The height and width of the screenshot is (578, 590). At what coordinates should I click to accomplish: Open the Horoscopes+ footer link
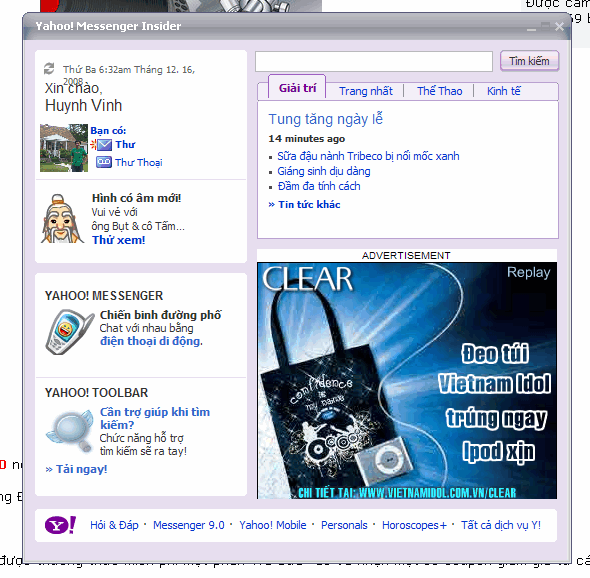pyautogui.click(x=414, y=525)
